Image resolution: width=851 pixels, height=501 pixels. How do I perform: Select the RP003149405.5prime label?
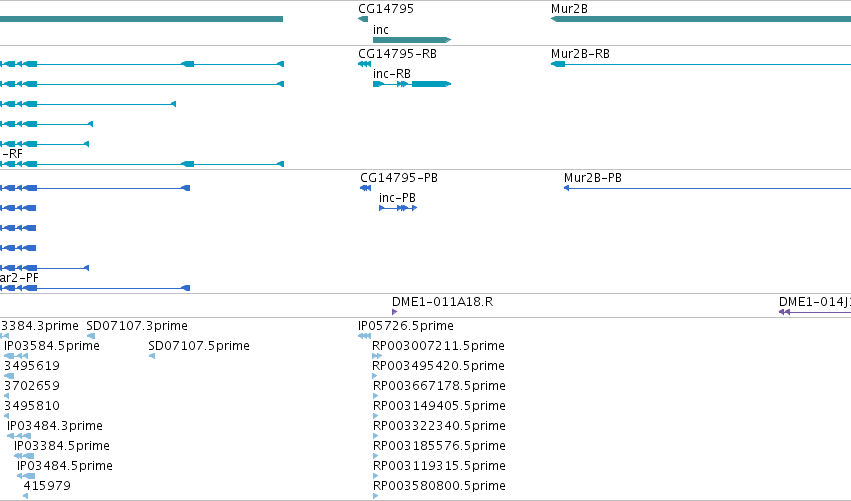click(x=440, y=406)
